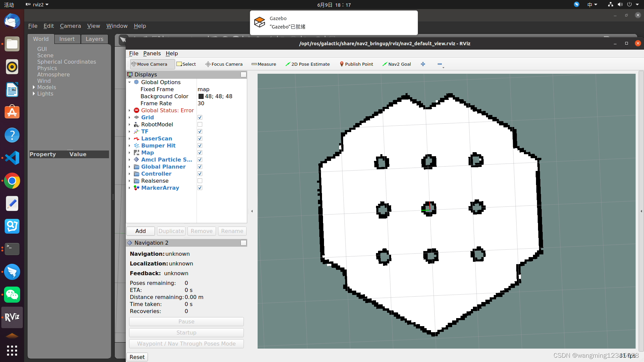Click the add tool plus icon
This screenshot has height=362, width=644.
coord(423,64)
